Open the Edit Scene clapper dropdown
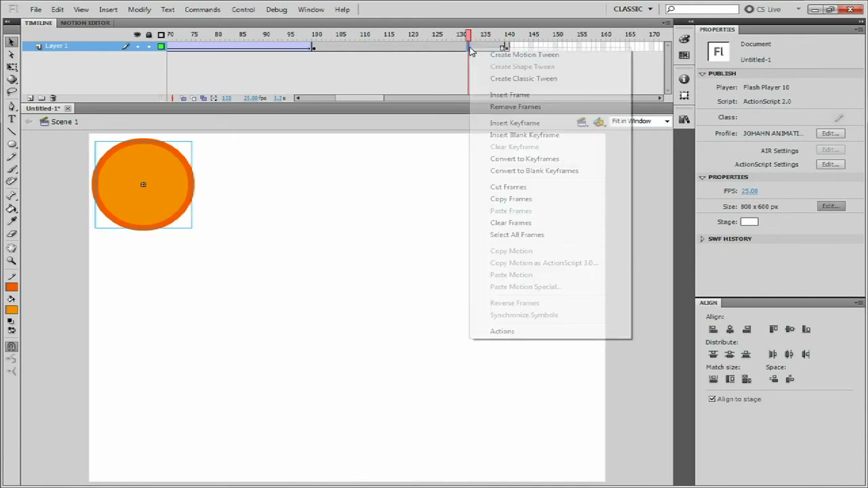The image size is (868, 488). pos(582,122)
